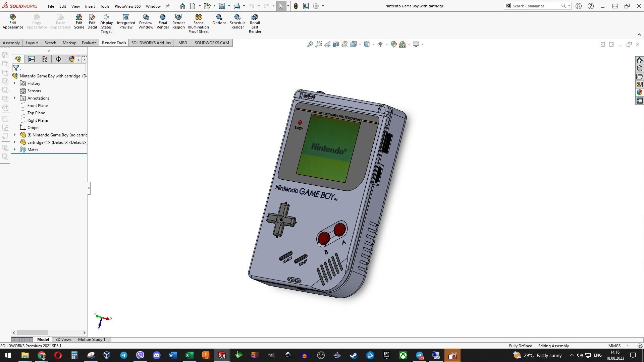The image size is (644, 362).
Task: Click the Edit Scene icon
Action: 79,22
